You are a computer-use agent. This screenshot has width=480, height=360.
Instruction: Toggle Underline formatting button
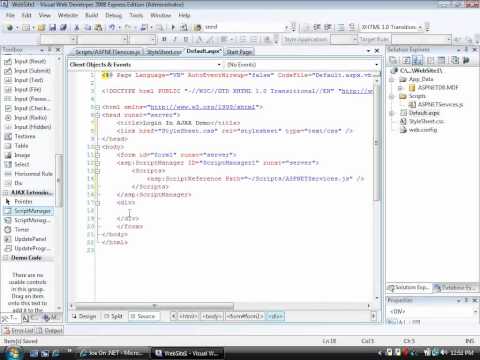click(186, 39)
